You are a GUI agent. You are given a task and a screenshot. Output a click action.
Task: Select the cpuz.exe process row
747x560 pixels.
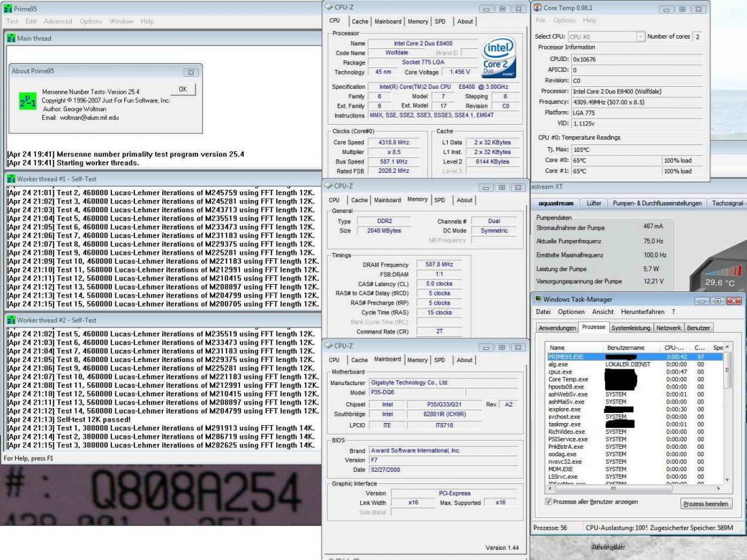click(634, 372)
